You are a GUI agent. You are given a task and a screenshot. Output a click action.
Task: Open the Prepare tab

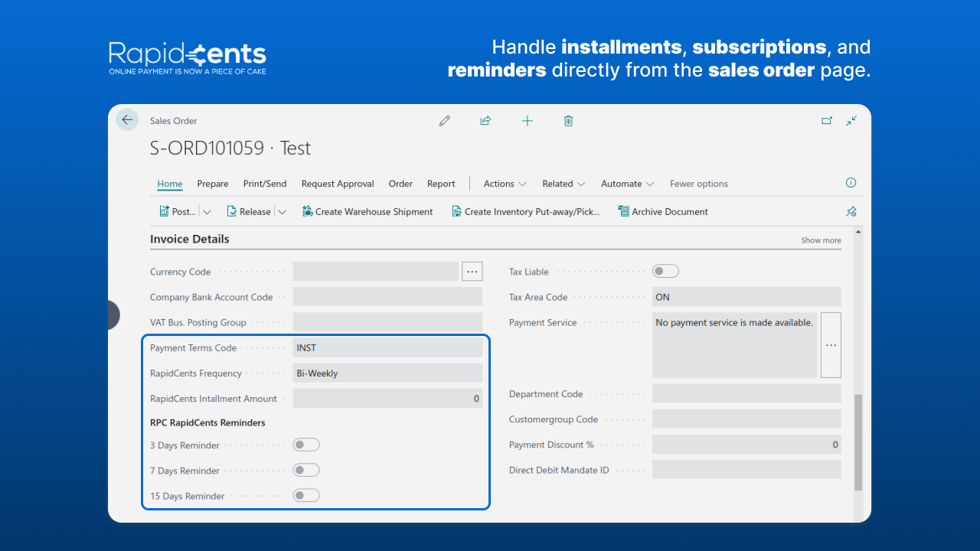213,184
